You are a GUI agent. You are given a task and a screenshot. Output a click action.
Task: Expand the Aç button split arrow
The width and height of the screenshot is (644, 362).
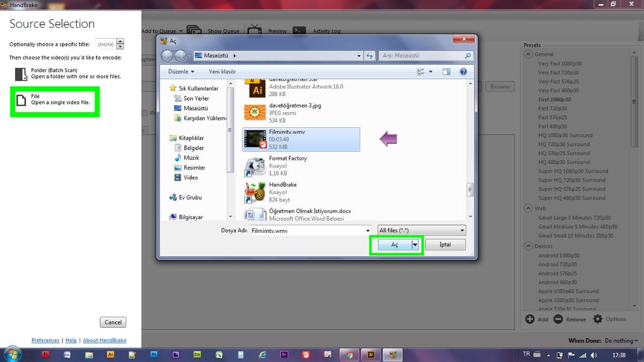[415, 245]
